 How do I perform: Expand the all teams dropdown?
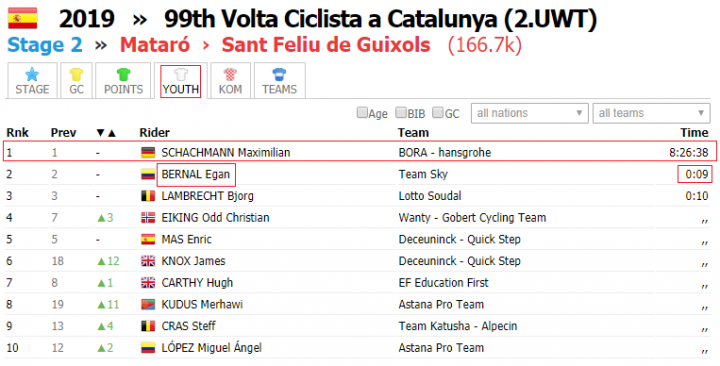(x=651, y=113)
